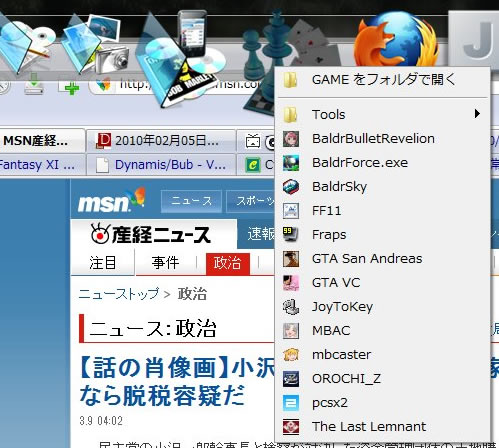Click the ニュース:政治 section heading

(x=153, y=328)
